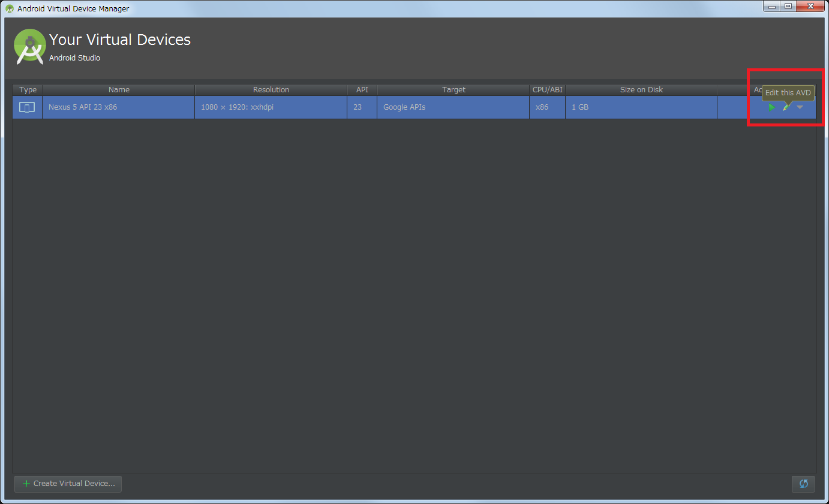Click the refresh AVD list icon

click(803, 484)
